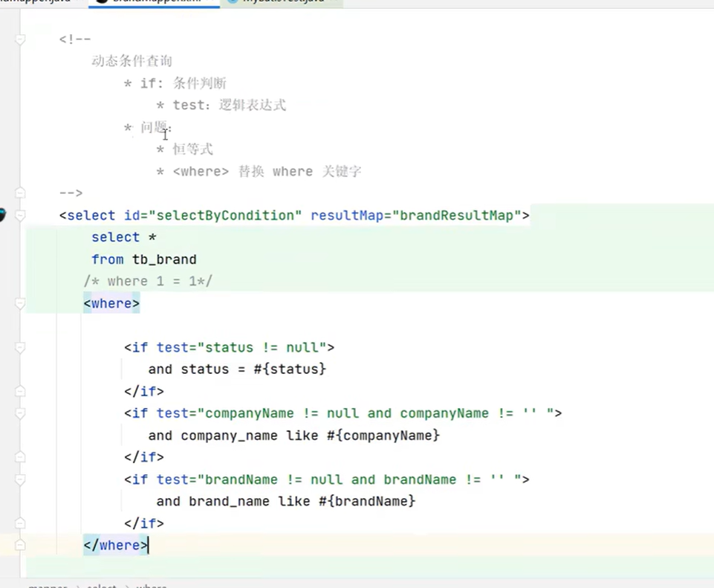714x588 pixels.
Task: Click the fold marker at the comment's closing arrow line
Action: 20,193
